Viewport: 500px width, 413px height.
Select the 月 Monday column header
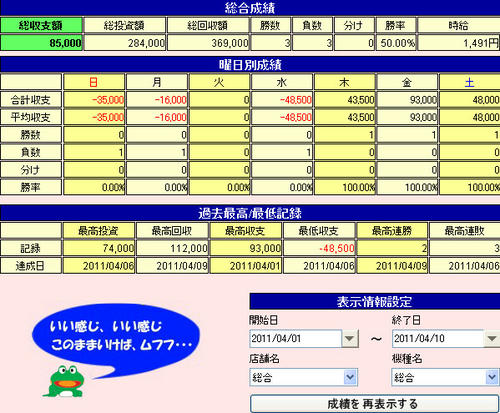pyautogui.click(x=157, y=82)
